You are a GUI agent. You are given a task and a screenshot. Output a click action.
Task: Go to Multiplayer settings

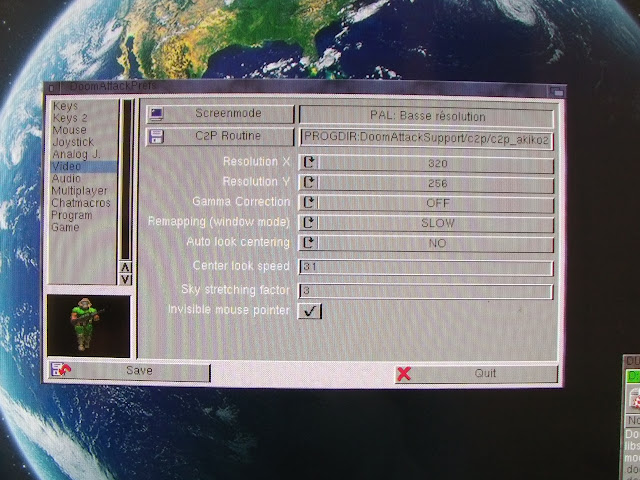point(80,191)
